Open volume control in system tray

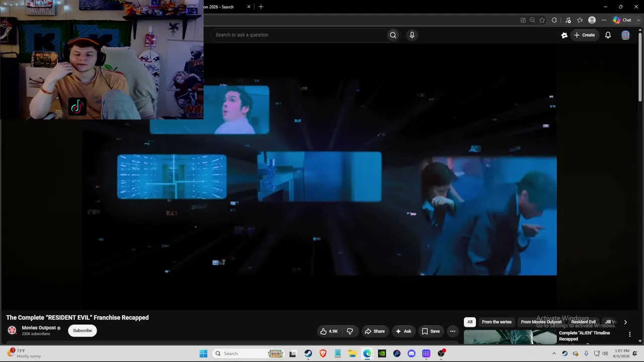coord(605,353)
